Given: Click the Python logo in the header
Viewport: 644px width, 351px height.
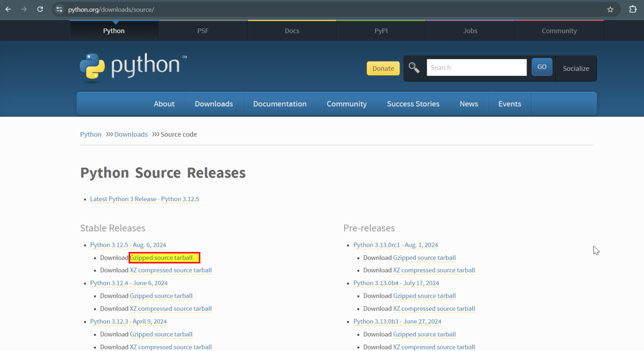Looking at the screenshot, I should click(x=133, y=67).
